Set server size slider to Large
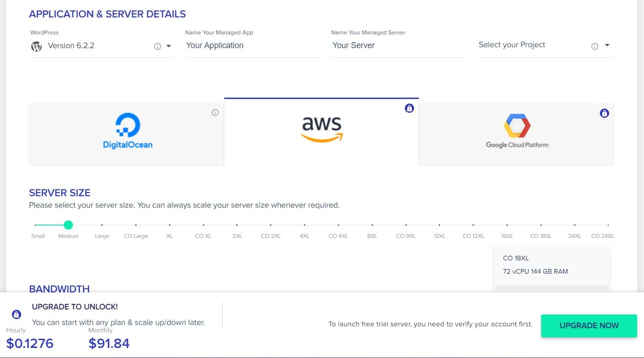 [x=102, y=225]
